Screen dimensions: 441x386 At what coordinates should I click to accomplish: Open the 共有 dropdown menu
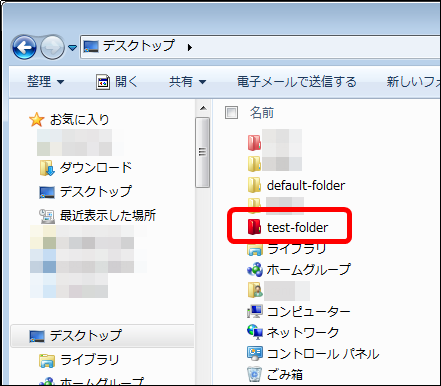click(188, 82)
